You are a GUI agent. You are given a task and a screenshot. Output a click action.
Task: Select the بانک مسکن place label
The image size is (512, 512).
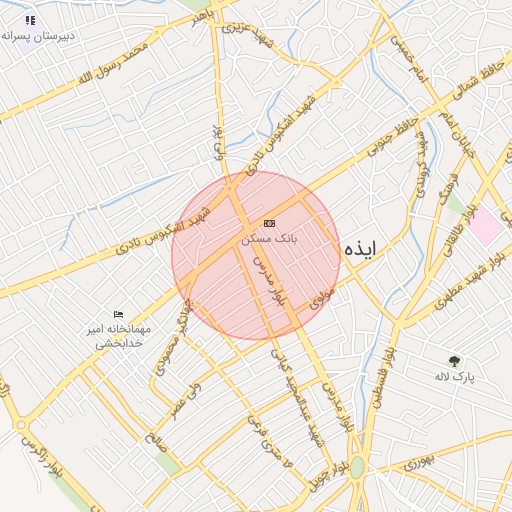pyautogui.click(x=269, y=238)
